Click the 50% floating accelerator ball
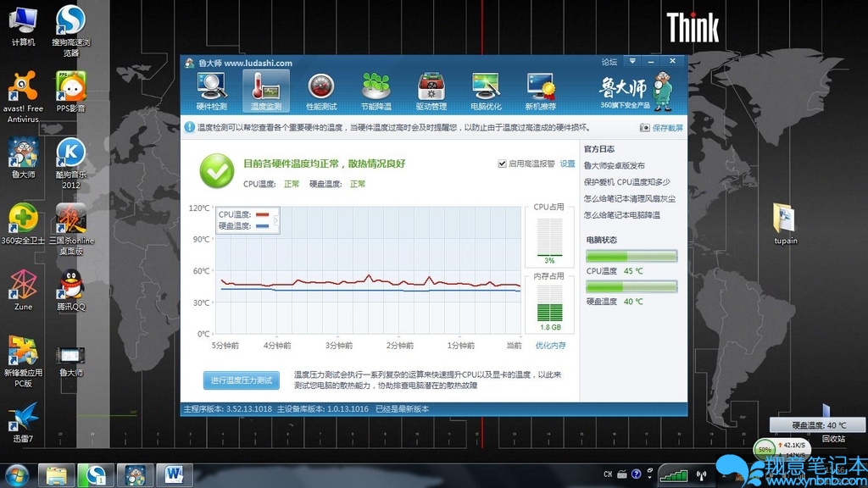Viewport: 868px width, 488px height. [x=765, y=450]
